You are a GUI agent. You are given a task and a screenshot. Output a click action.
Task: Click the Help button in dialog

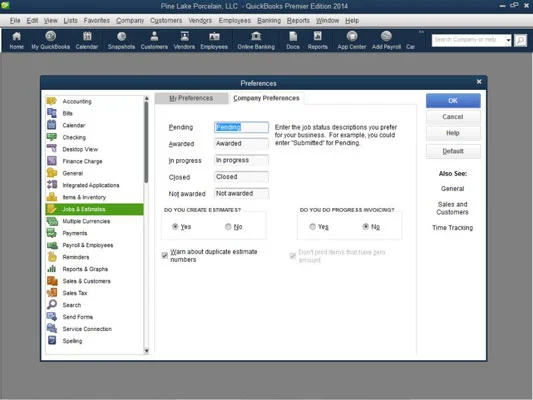pos(453,133)
